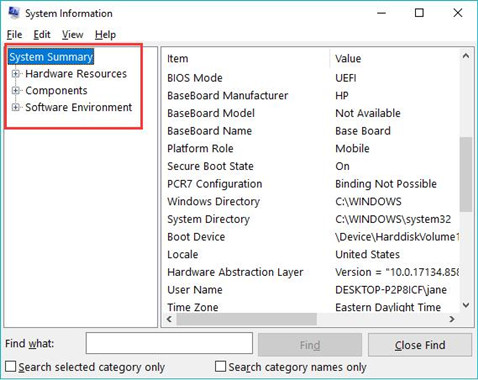Select System Summary in the tree

(x=51, y=57)
